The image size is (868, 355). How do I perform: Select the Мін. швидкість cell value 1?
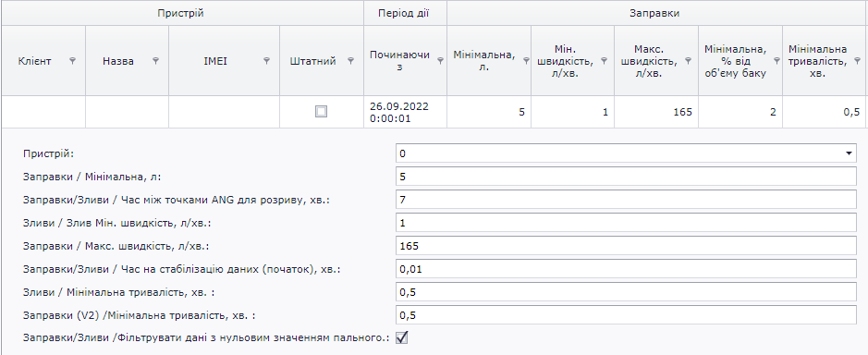[572, 112]
